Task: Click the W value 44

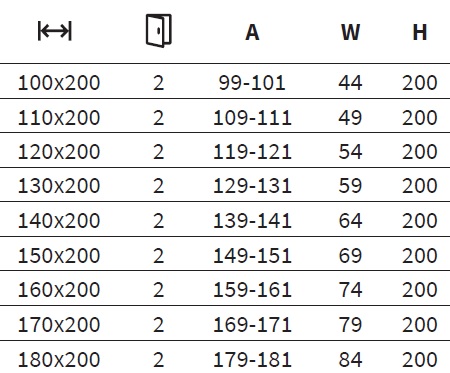Action: point(350,83)
